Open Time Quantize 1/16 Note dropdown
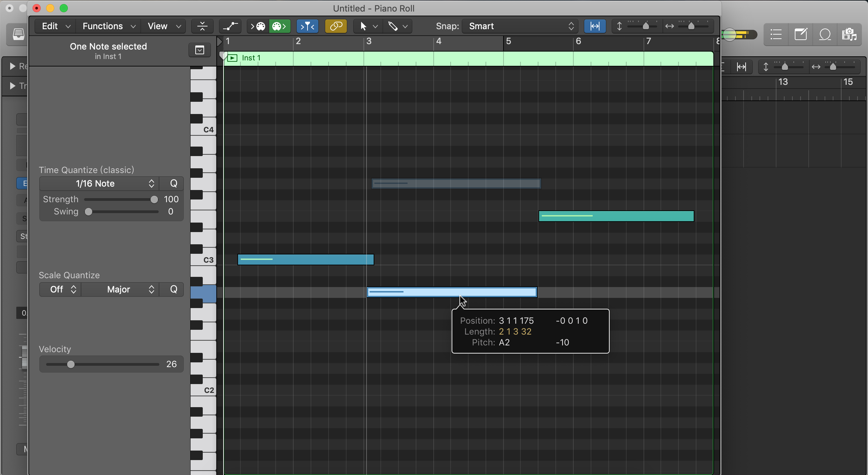This screenshot has height=475, width=868. (99, 184)
